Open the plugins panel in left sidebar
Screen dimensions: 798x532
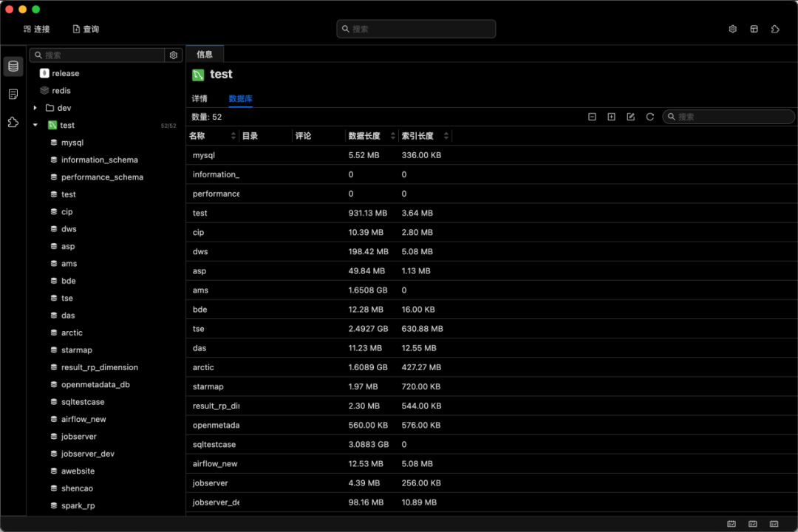(x=13, y=122)
